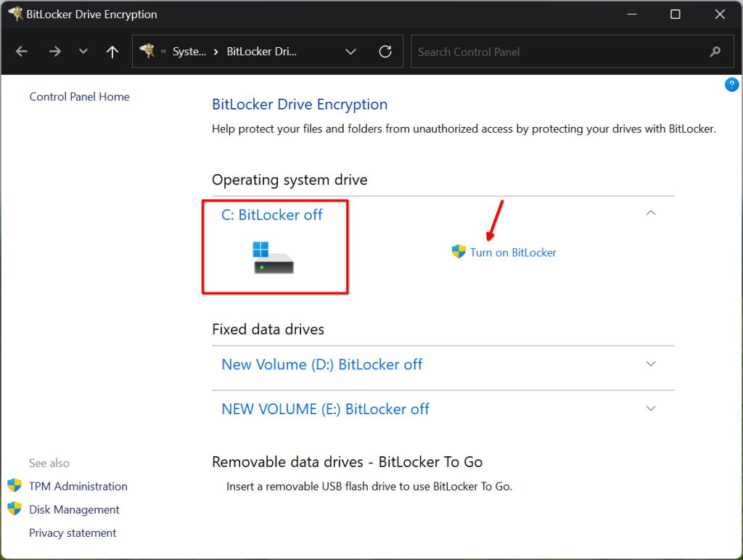Go forward using the forward arrow
This screenshot has height=560, width=743.
point(55,52)
